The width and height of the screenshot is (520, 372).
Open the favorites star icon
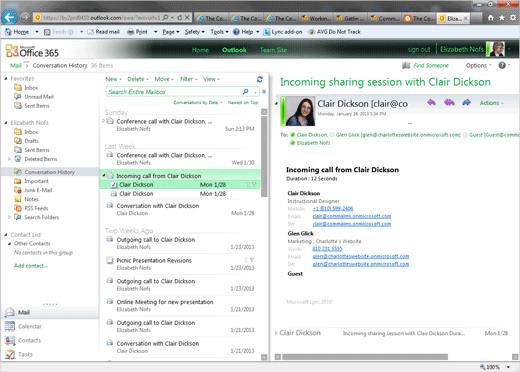[502, 18]
